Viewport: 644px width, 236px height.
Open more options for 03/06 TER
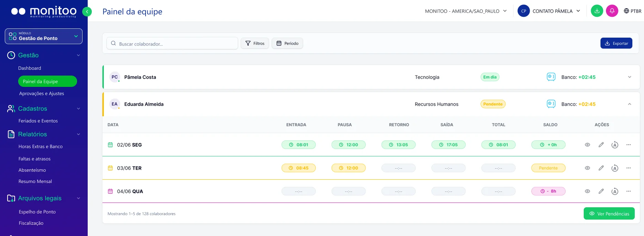click(629, 168)
